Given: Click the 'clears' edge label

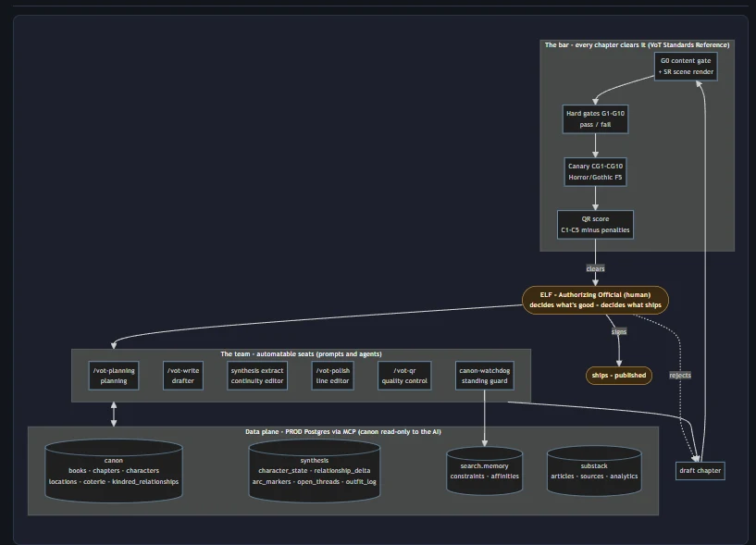Looking at the screenshot, I should point(595,268).
